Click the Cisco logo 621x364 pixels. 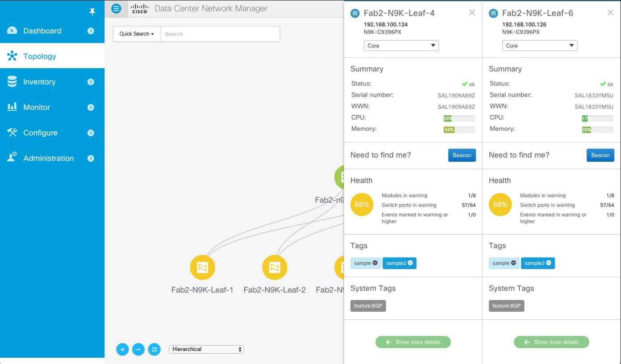(x=139, y=8)
